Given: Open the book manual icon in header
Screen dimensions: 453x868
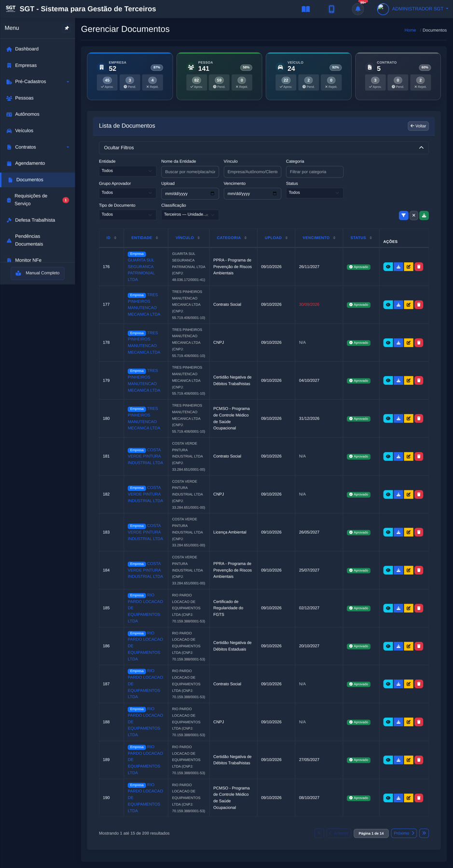Looking at the screenshot, I should pos(305,9).
